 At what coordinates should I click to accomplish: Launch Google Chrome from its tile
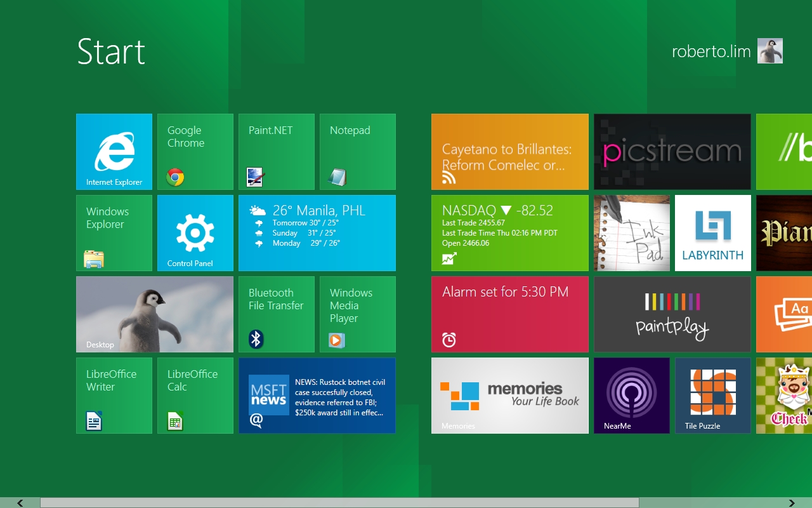(195, 152)
